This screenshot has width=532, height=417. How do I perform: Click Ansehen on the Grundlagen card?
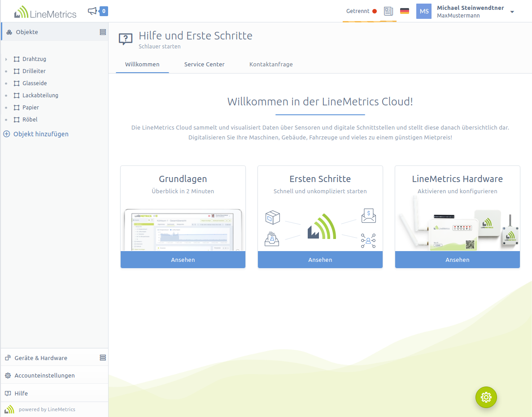(183, 260)
